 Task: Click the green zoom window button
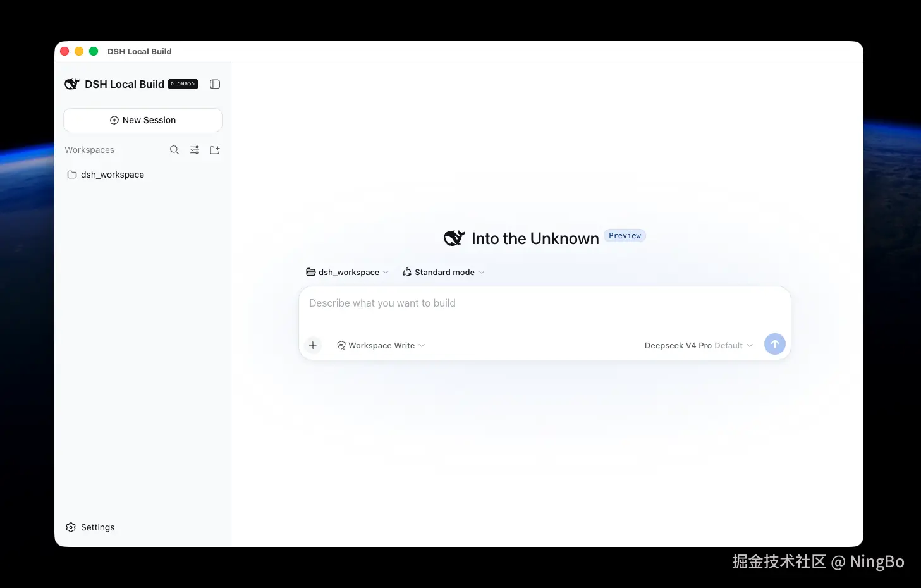point(94,51)
